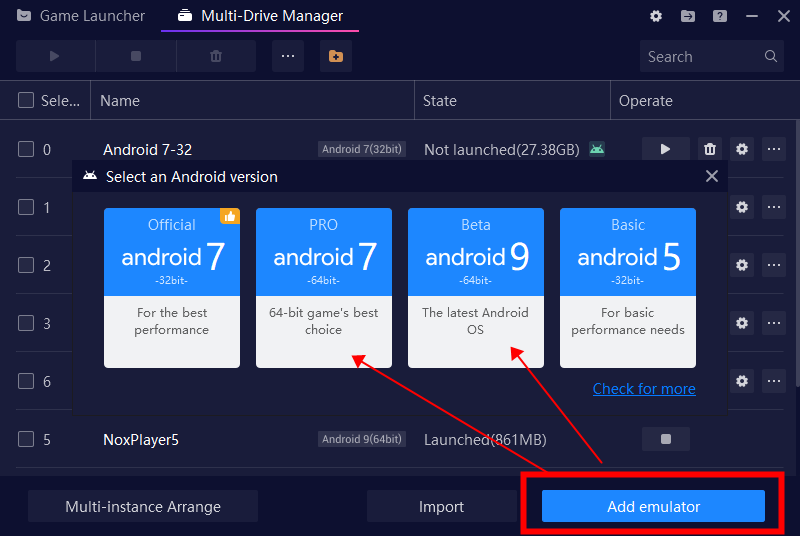Open the help question mark icon
This screenshot has height=536, width=800.
(x=720, y=16)
